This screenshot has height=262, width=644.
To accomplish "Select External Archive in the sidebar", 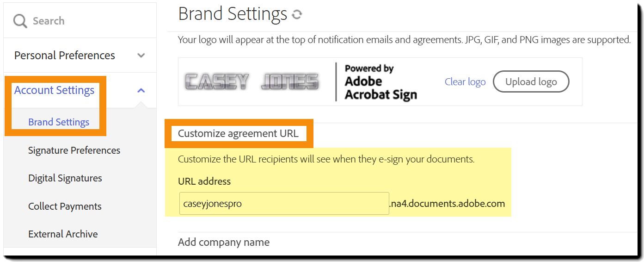I will 63,234.
